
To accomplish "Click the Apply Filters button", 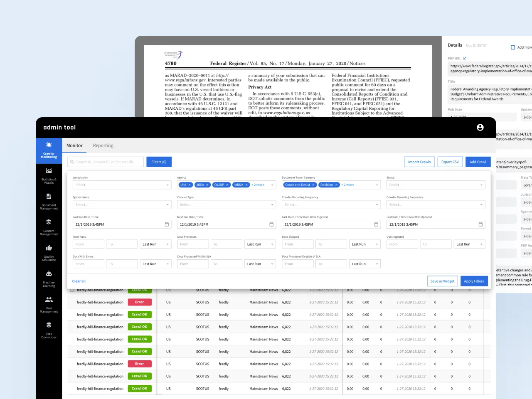I will coord(473,281).
